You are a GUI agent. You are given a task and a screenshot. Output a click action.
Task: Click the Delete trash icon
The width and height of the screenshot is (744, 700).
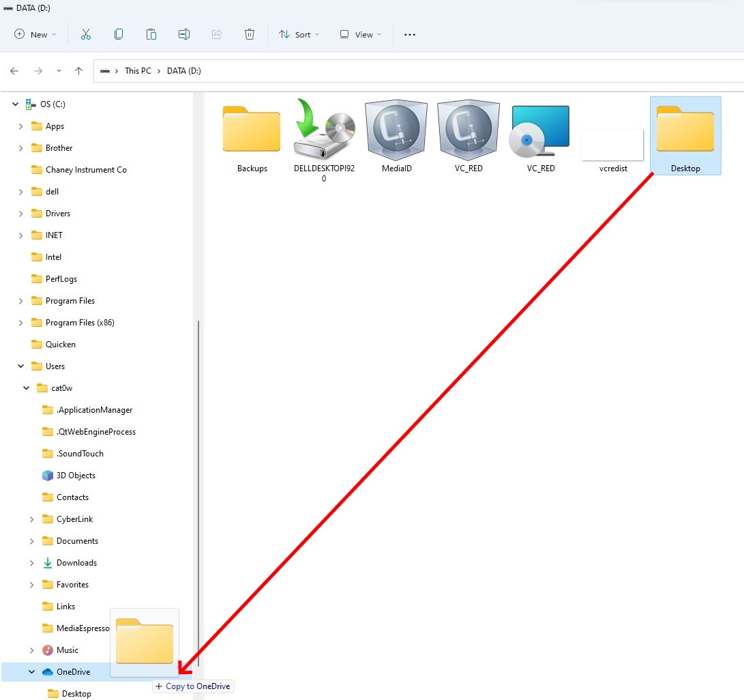(x=250, y=34)
